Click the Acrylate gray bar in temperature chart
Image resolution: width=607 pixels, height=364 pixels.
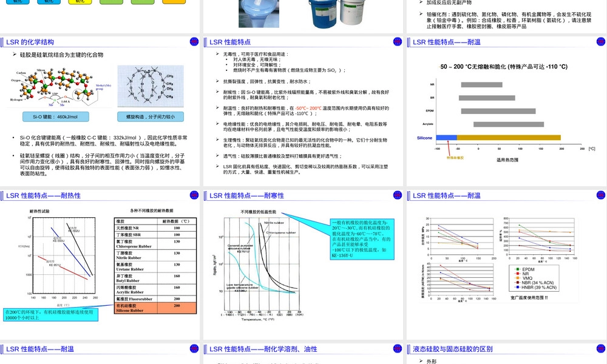tap(509, 124)
